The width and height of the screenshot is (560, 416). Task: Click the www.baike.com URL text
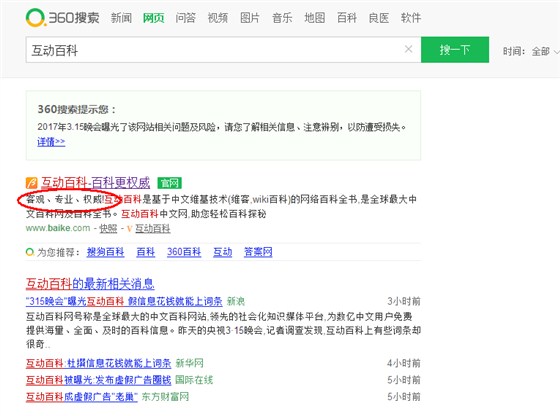(x=58, y=228)
